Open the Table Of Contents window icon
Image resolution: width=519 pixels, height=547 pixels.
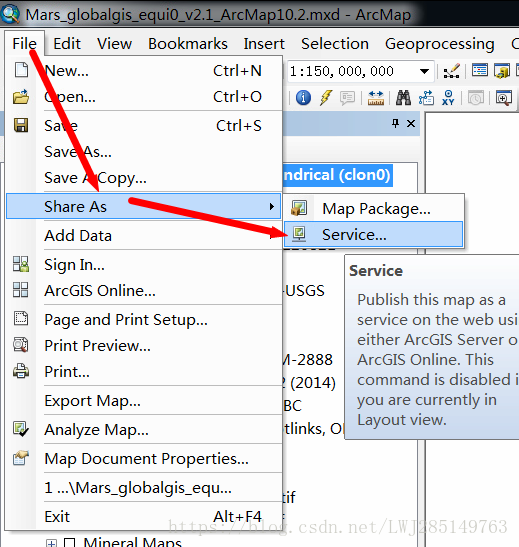pyautogui.click(x=480, y=70)
